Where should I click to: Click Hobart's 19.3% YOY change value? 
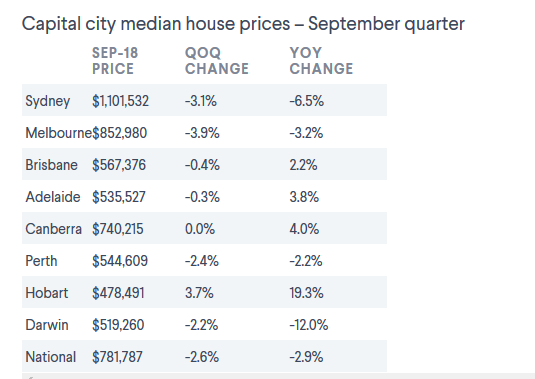point(306,293)
